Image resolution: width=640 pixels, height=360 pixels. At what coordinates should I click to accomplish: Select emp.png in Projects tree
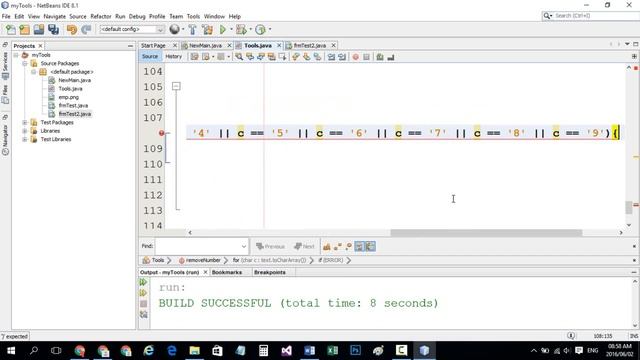coord(68,97)
